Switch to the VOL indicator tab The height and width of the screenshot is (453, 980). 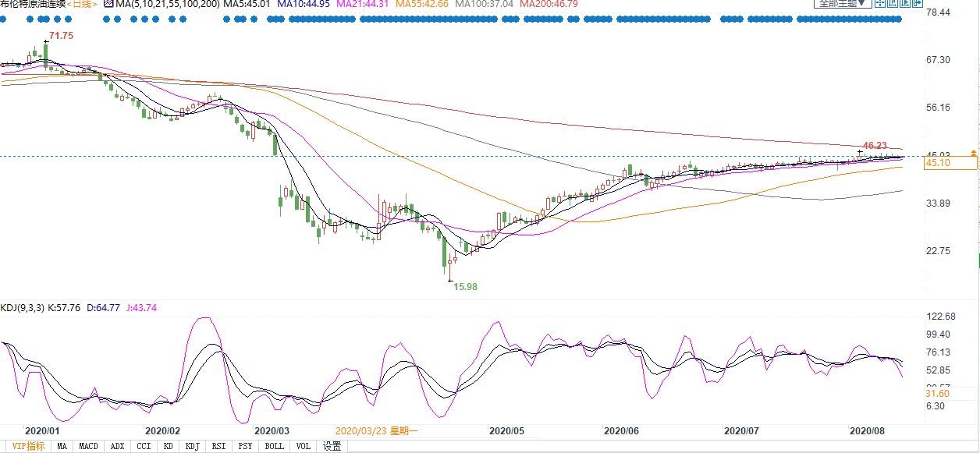point(303,446)
